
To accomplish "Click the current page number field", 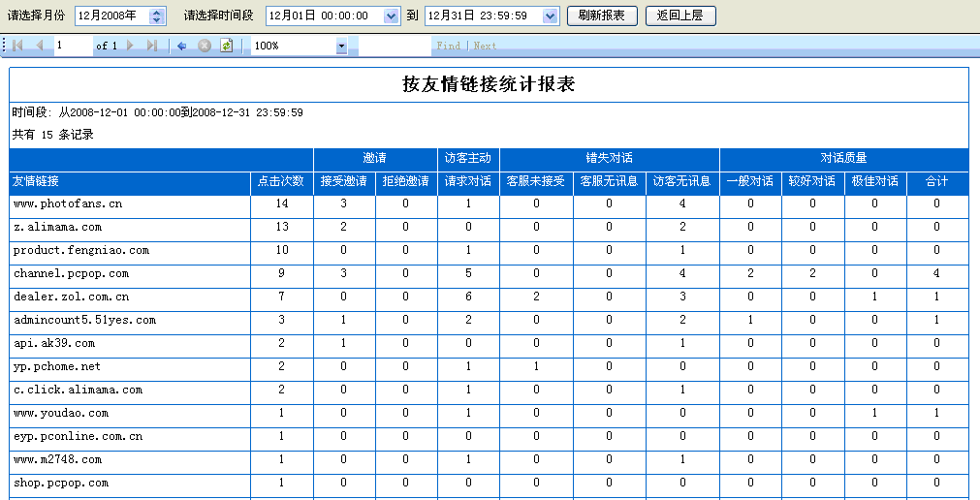I will (73, 46).
